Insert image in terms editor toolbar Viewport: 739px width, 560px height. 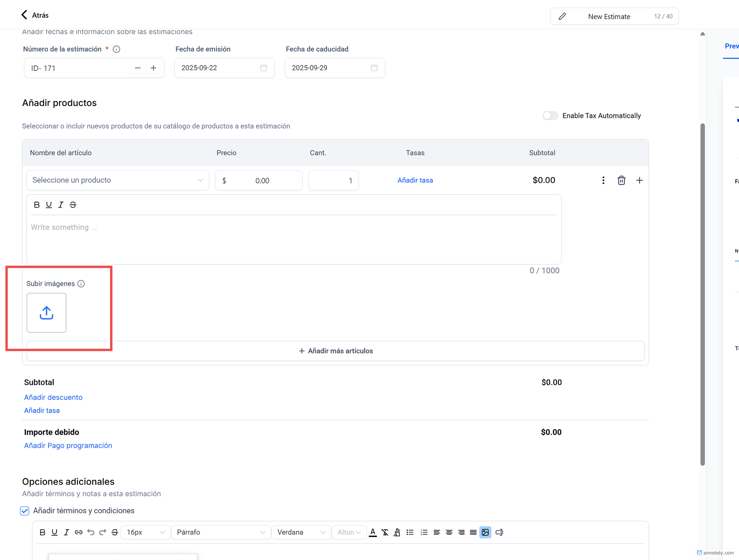[x=485, y=532]
